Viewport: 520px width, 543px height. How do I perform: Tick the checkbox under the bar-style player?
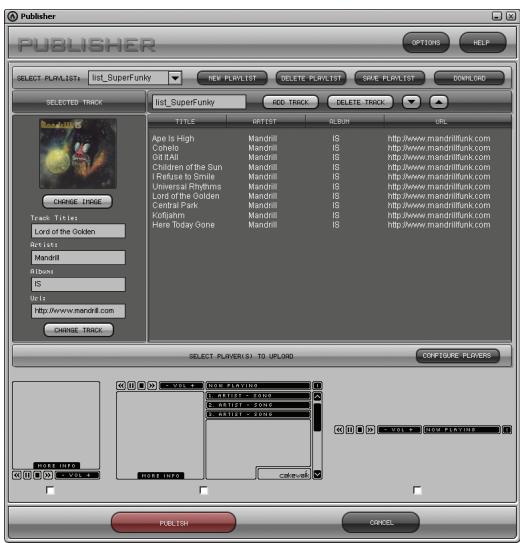[418, 490]
